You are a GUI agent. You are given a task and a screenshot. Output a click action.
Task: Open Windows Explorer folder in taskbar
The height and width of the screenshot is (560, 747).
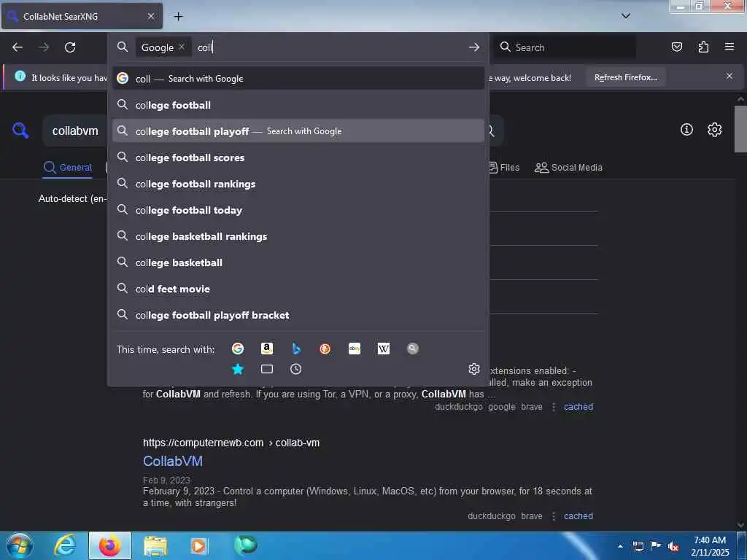(x=155, y=545)
